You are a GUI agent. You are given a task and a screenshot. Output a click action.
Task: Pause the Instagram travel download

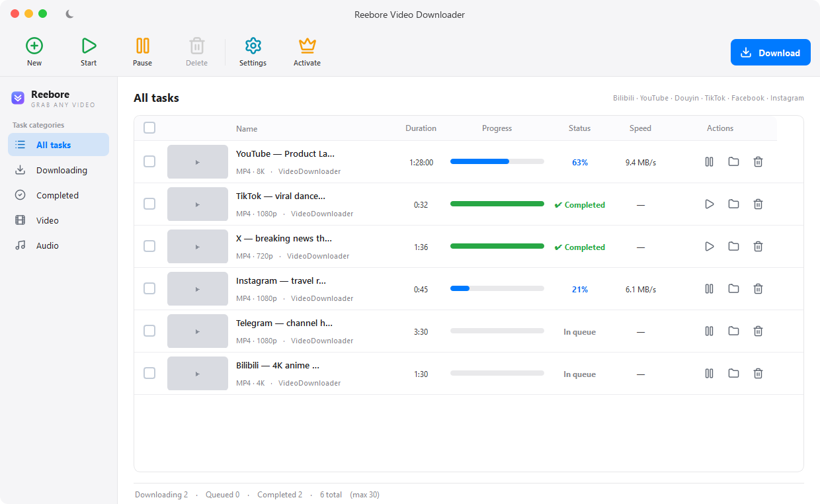710,289
